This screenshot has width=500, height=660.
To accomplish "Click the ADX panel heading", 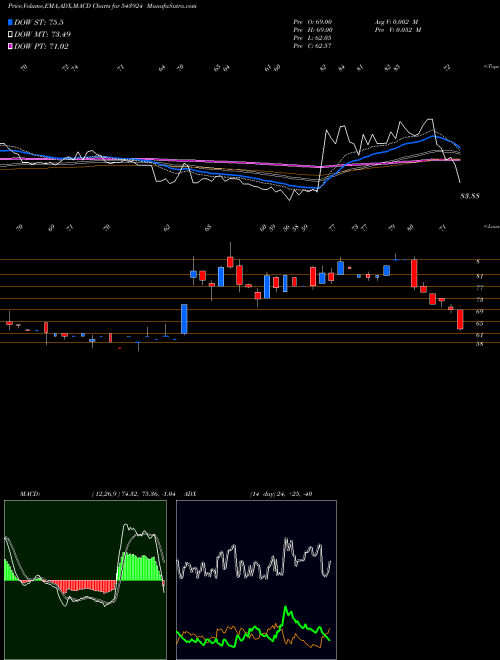I will pyautogui.click(x=190, y=494).
